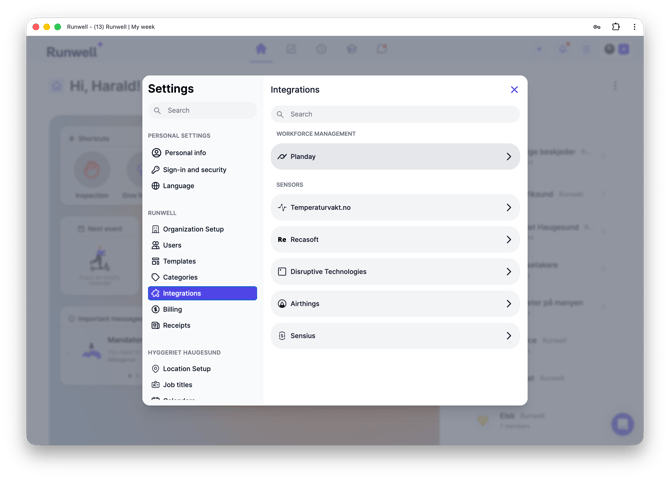670x480 pixels.
Task: Close the Settings dialog with the X
Action: [x=514, y=89]
